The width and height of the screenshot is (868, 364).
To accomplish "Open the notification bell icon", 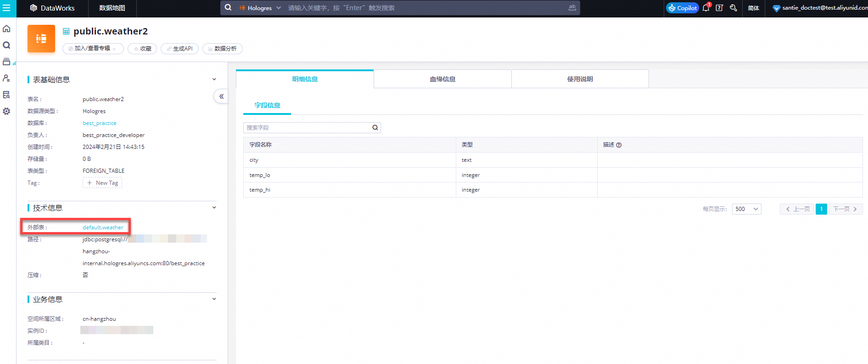I will click(x=706, y=8).
